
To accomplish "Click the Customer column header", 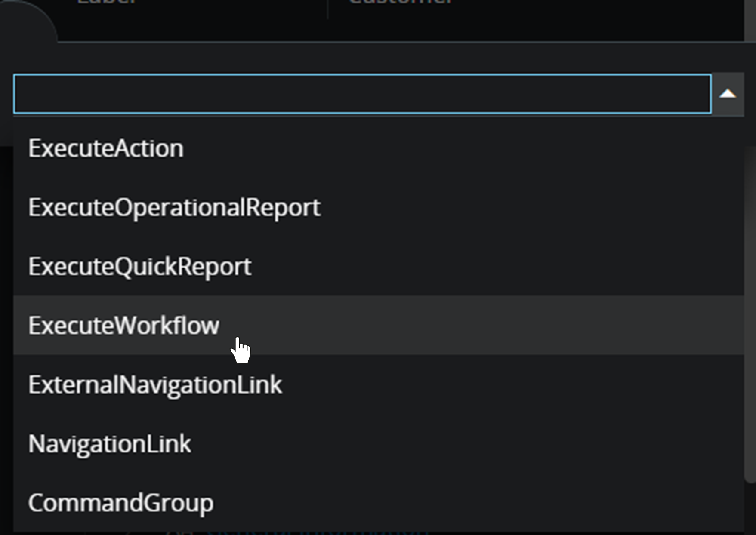I will click(400, 3).
